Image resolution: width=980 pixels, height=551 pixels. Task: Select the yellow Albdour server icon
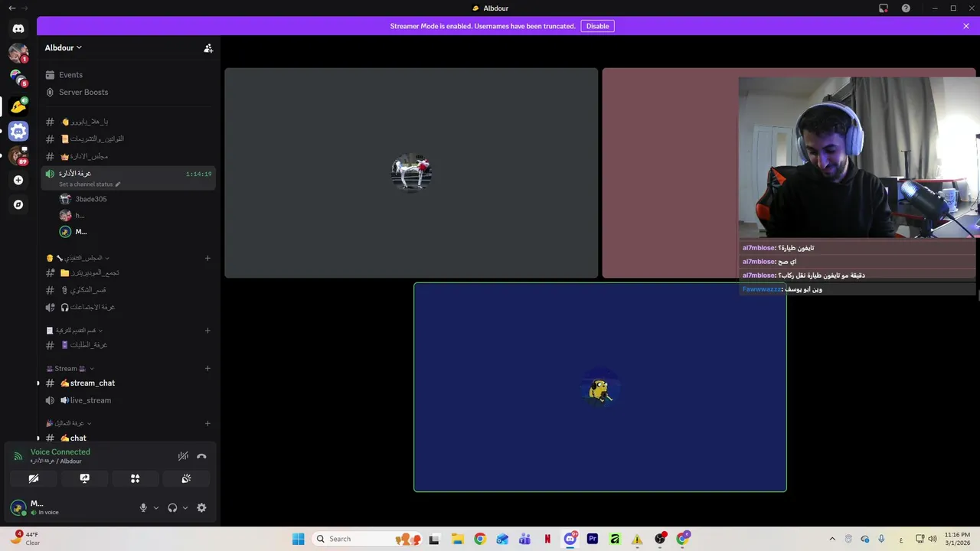click(x=18, y=106)
